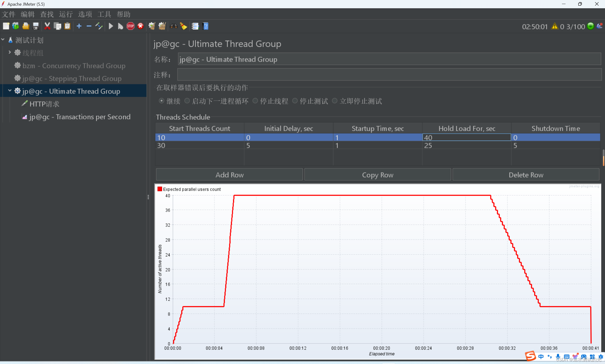Click the Clear All double-broom icon
Viewport: 605px width, 364px height.
(x=162, y=26)
